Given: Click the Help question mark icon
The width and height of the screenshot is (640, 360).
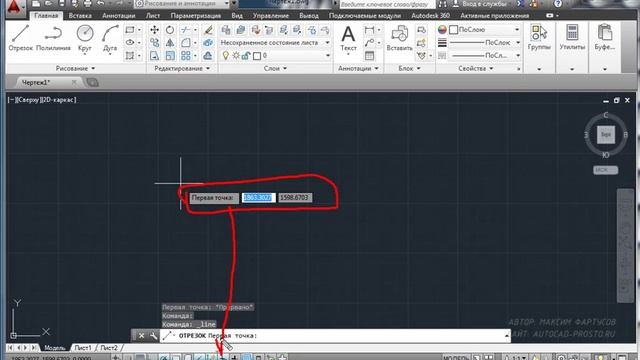Looking at the screenshot, I should tap(558, 4).
